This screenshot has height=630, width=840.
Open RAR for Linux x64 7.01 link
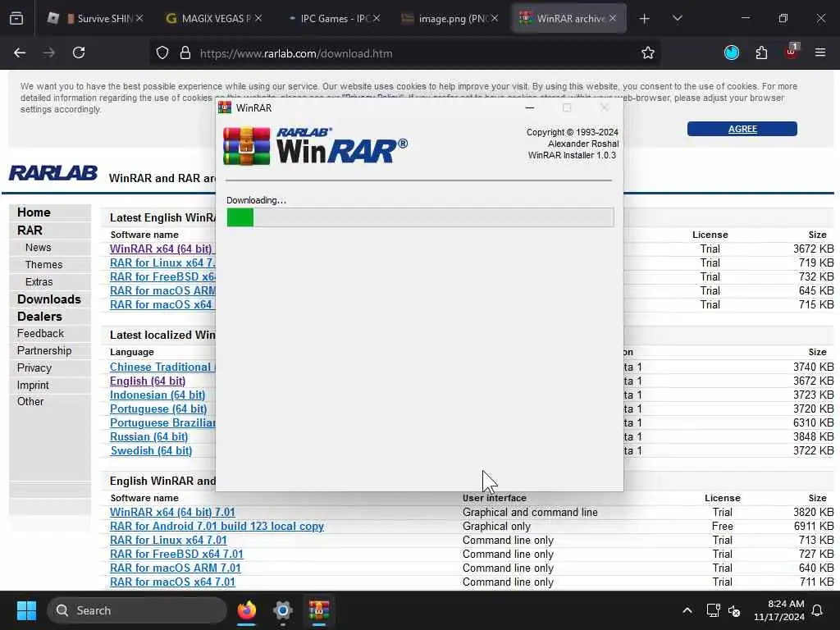[168, 540]
